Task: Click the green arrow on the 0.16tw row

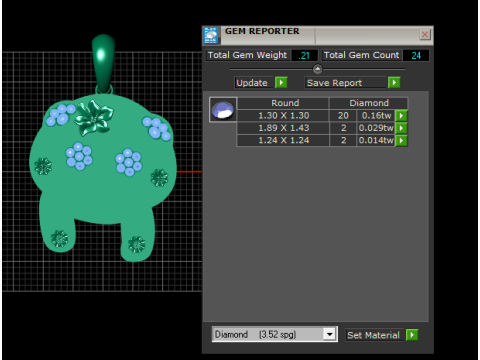Action: pos(401,116)
